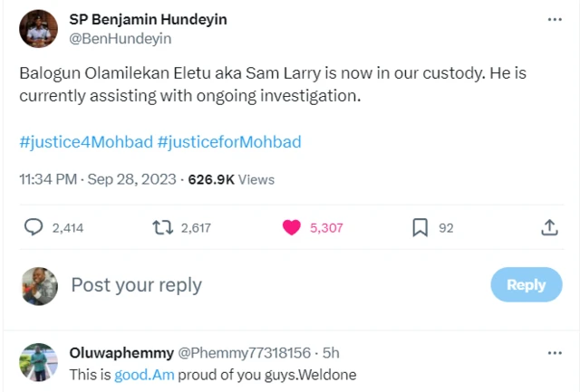Click Oluwaphemmy's profile avatar
This screenshot has height=392, width=580.
pos(39,362)
